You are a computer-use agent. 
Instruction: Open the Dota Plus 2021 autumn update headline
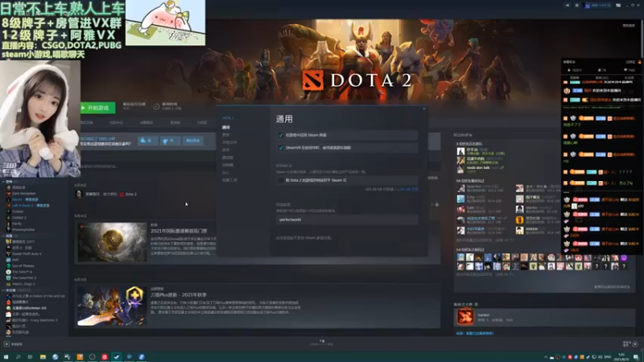(178, 294)
